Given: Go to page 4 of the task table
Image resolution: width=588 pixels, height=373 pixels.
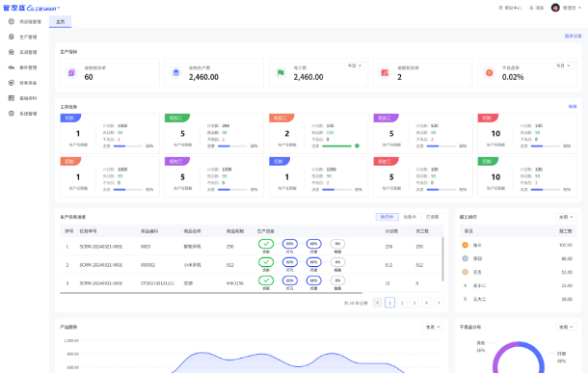Looking at the screenshot, I should point(427,303).
